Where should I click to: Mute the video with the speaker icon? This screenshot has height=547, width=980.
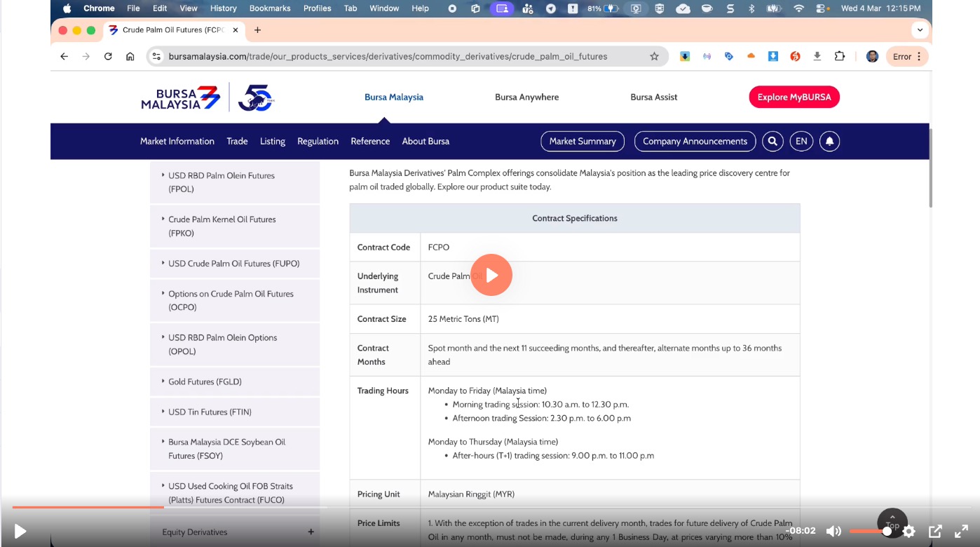point(833,531)
